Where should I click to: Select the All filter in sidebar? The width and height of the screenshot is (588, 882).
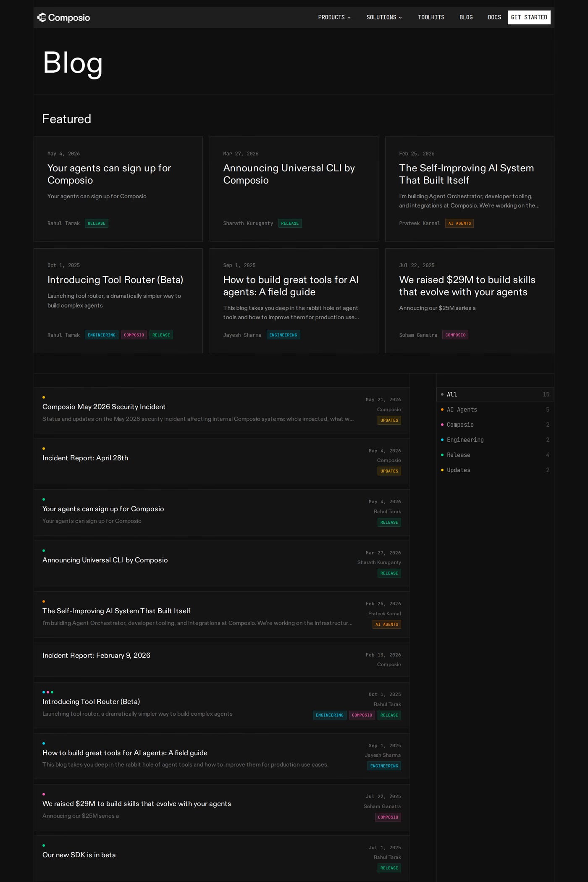pyautogui.click(x=495, y=394)
